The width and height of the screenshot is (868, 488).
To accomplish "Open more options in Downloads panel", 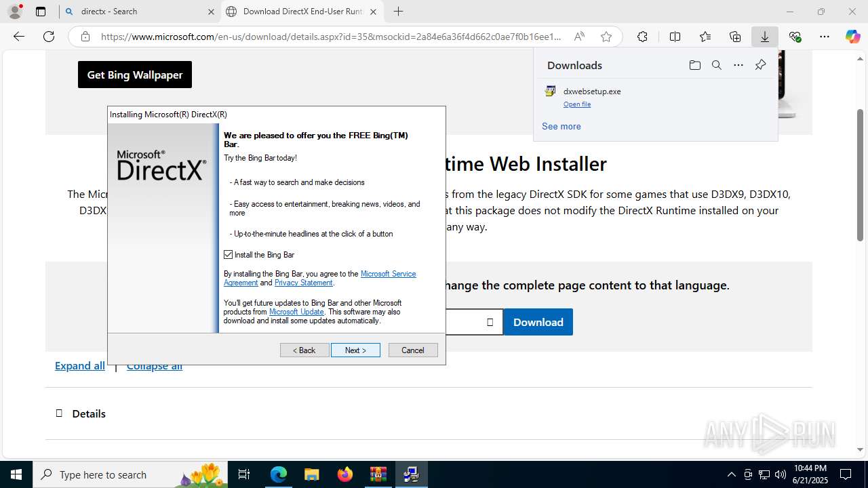I will pyautogui.click(x=738, y=65).
